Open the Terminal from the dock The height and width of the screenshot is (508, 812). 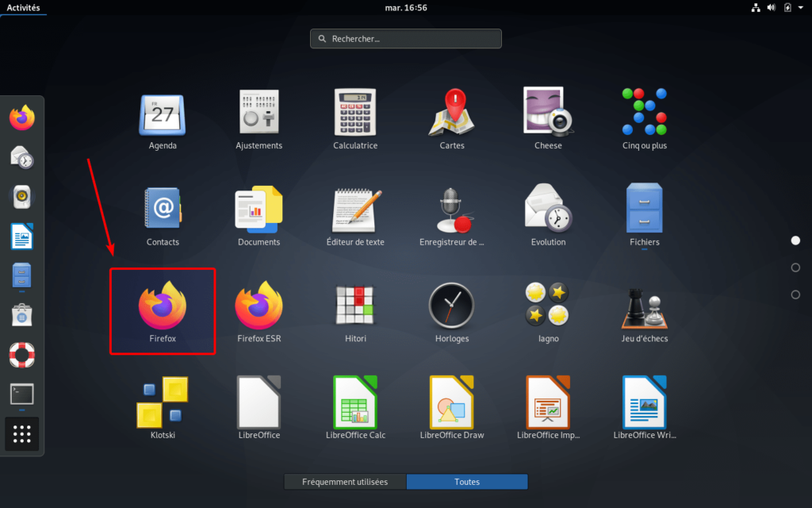pos(21,394)
